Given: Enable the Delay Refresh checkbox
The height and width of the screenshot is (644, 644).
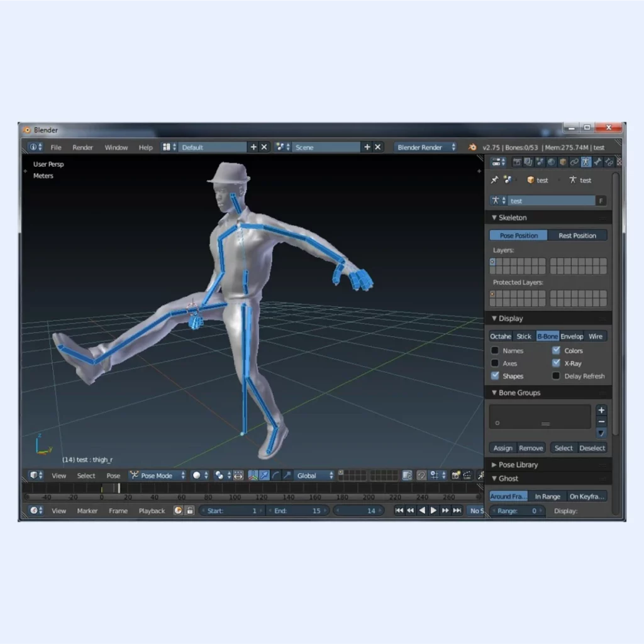Looking at the screenshot, I should [556, 376].
